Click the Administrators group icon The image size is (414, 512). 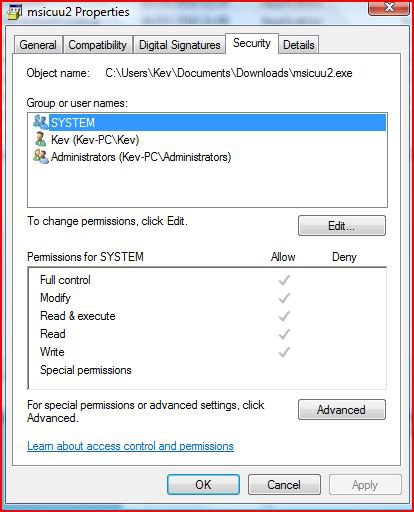click(x=41, y=156)
